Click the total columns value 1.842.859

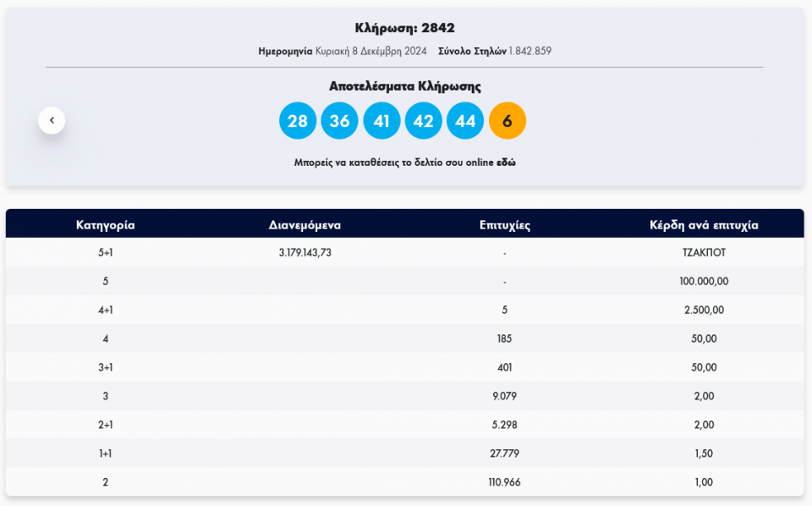point(530,51)
